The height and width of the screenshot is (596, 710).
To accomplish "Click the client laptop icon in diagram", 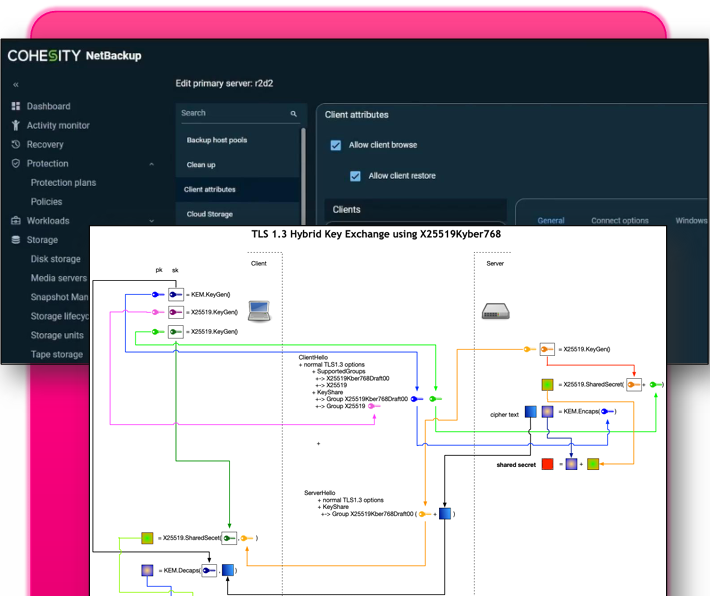I will pos(259,311).
